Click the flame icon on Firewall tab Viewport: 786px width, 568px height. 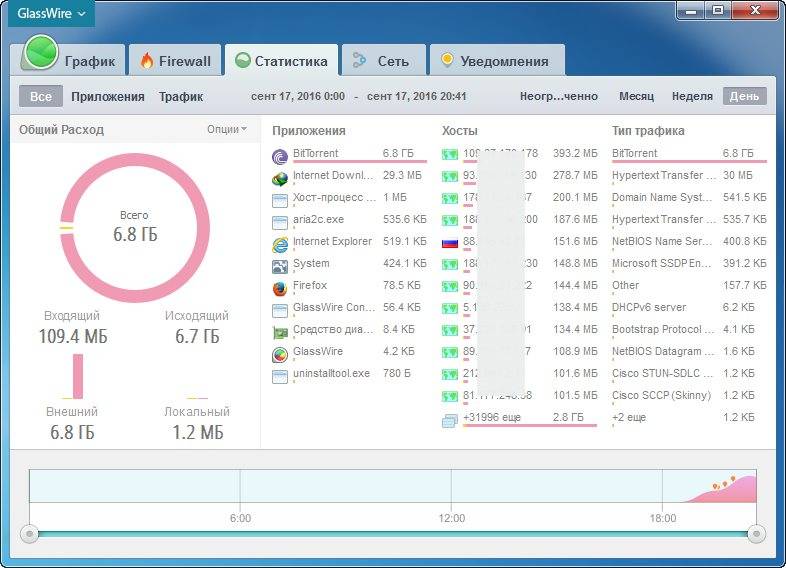pyautogui.click(x=147, y=61)
